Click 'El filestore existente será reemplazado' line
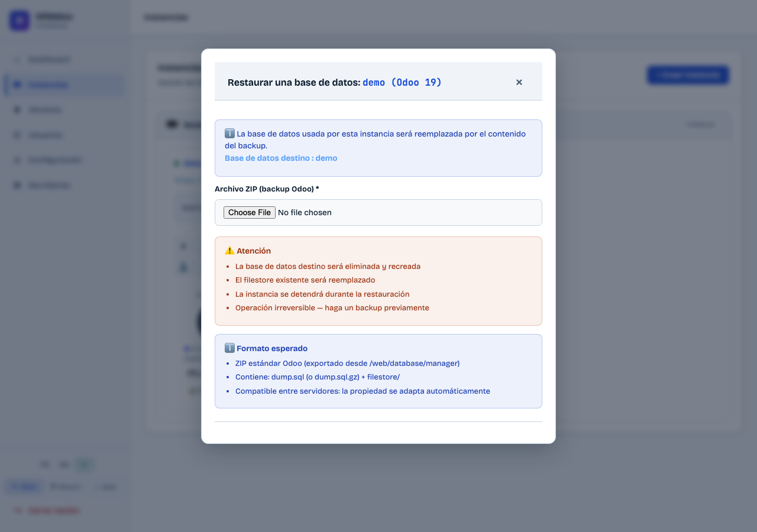This screenshot has width=757, height=532. click(x=305, y=280)
